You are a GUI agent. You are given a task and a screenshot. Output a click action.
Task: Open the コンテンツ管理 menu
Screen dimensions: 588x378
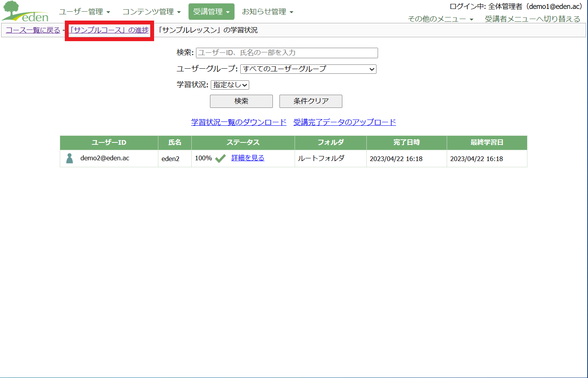point(151,12)
